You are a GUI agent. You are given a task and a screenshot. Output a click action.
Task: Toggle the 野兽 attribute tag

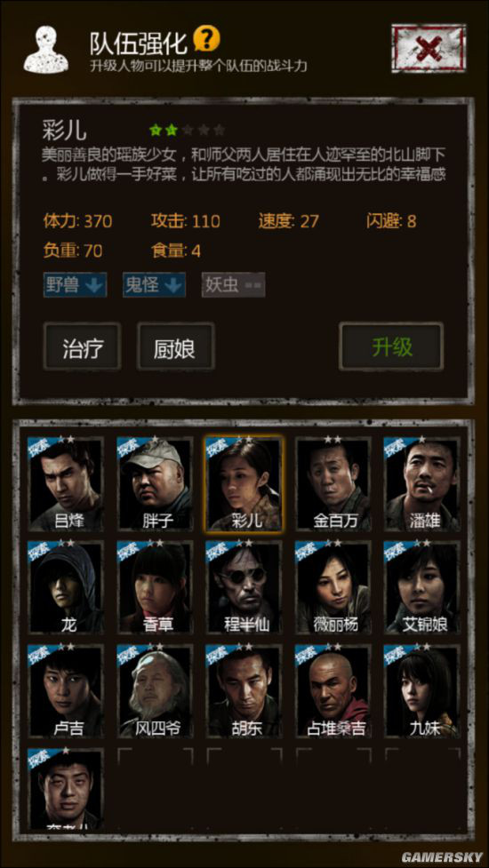pos(76,285)
